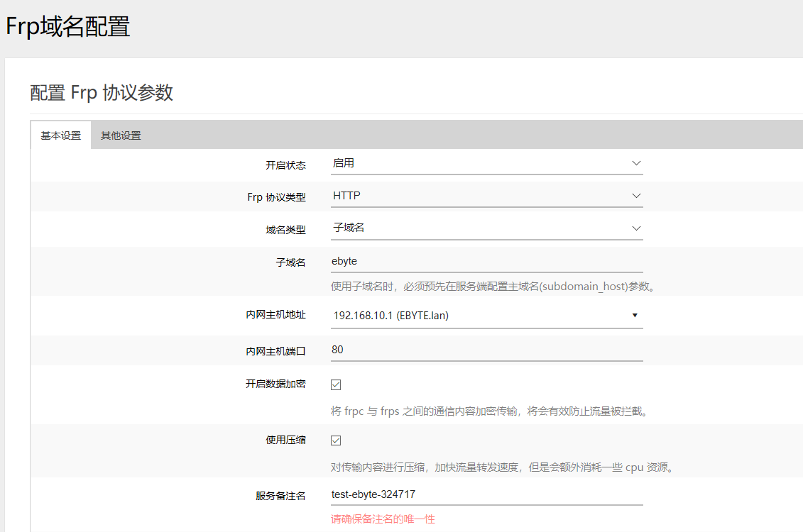Click the 子域名 field containing ebyte
803x532 pixels.
(486, 261)
